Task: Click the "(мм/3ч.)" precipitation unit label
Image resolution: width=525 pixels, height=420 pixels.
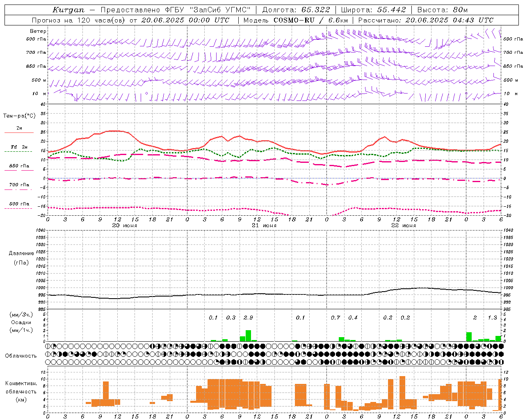Action: pos(21,315)
